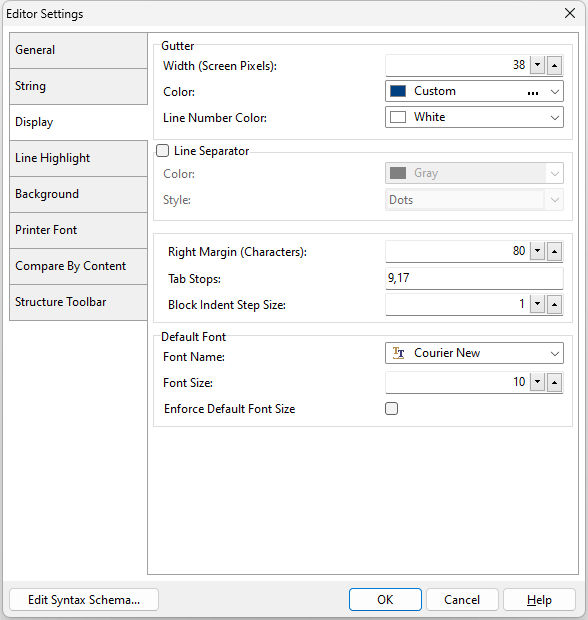The height and width of the screenshot is (620, 588).
Task: Open Help for Editor Settings
Action: tap(539, 600)
